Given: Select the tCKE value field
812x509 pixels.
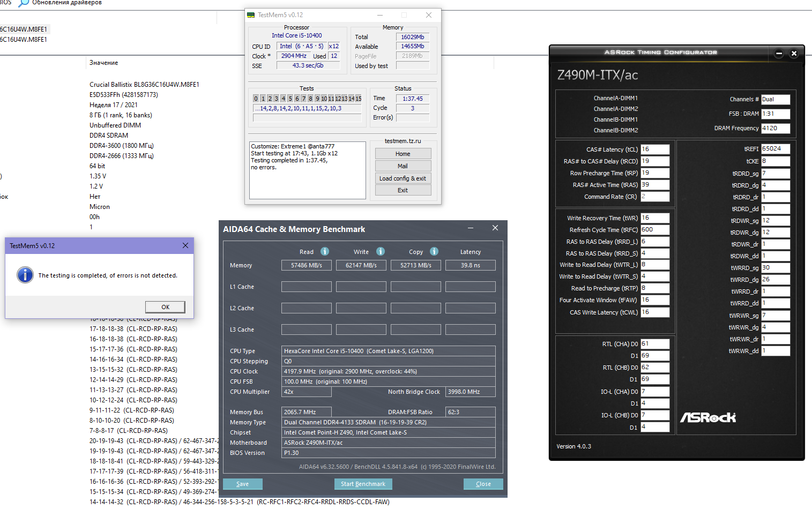Looking at the screenshot, I should [776, 161].
